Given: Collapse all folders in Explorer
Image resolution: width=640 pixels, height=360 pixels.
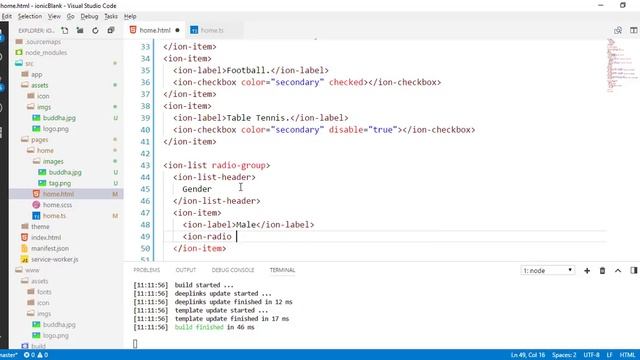Looking at the screenshot, I should 111,30.
